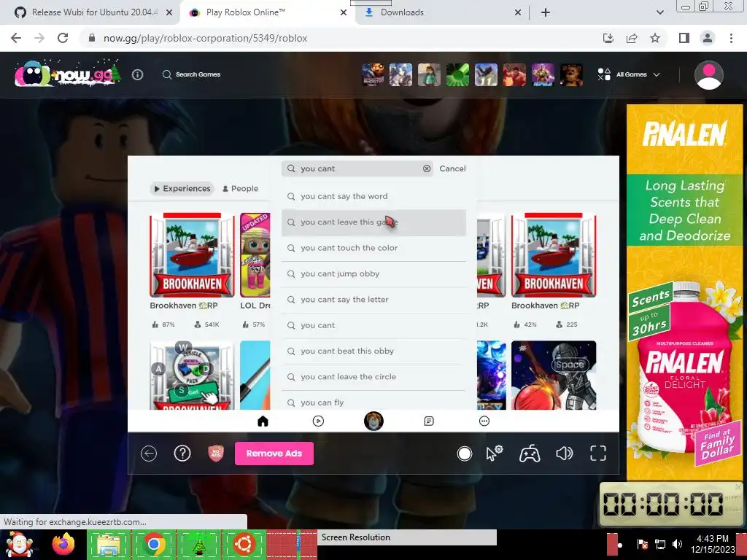This screenshot has width=747, height=560.
Task: Share this page icon in address bar
Action: point(632,38)
